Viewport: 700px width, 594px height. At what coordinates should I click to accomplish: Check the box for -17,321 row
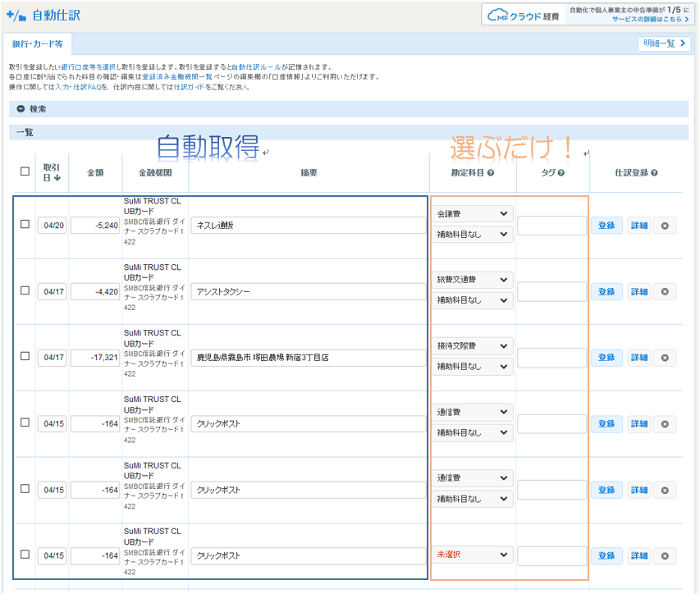click(25, 356)
